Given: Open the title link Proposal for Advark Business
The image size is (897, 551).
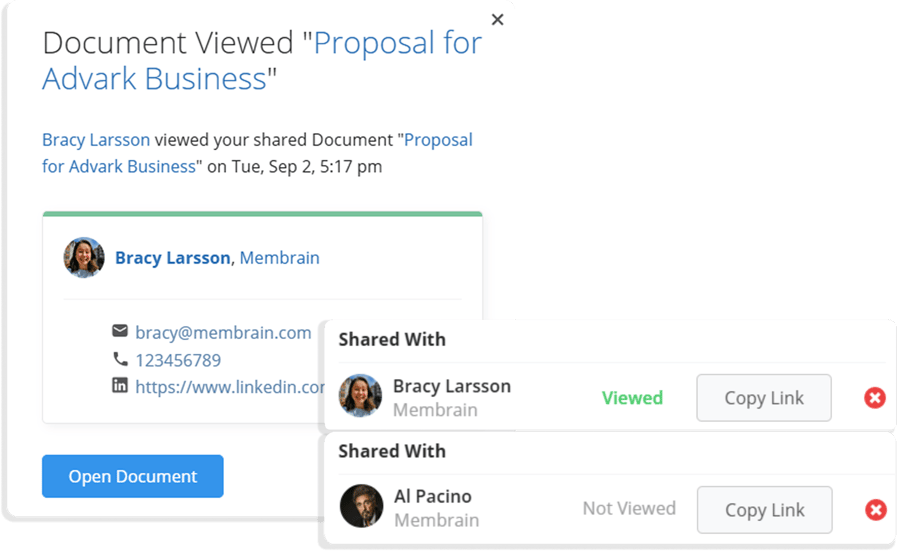Looking at the screenshot, I should pos(262,61).
